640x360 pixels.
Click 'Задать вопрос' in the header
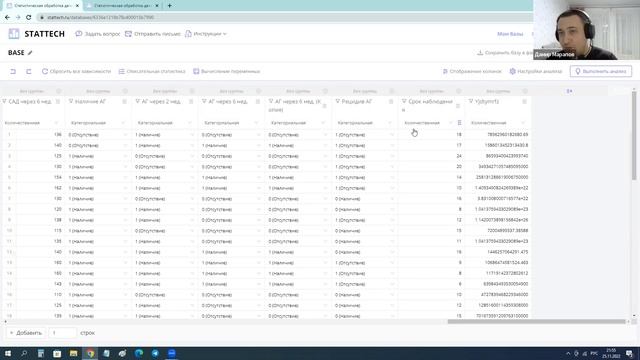98,34
